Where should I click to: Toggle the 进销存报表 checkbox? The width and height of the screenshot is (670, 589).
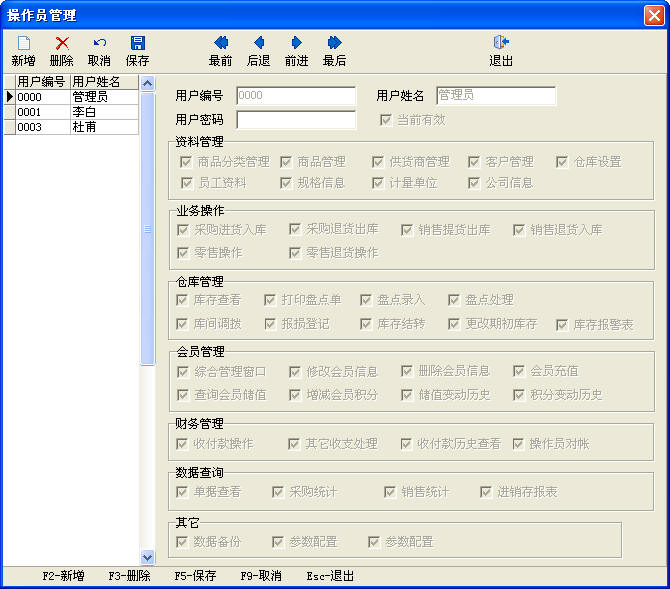486,492
